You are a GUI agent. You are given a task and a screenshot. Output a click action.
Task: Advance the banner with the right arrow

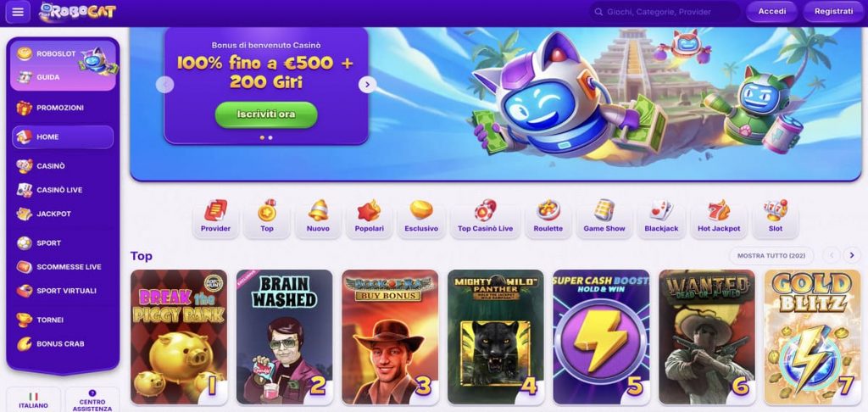point(368,85)
